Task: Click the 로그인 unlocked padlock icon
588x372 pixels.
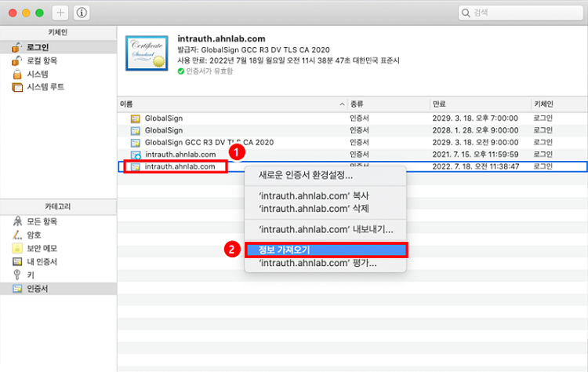Action: click(17, 47)
